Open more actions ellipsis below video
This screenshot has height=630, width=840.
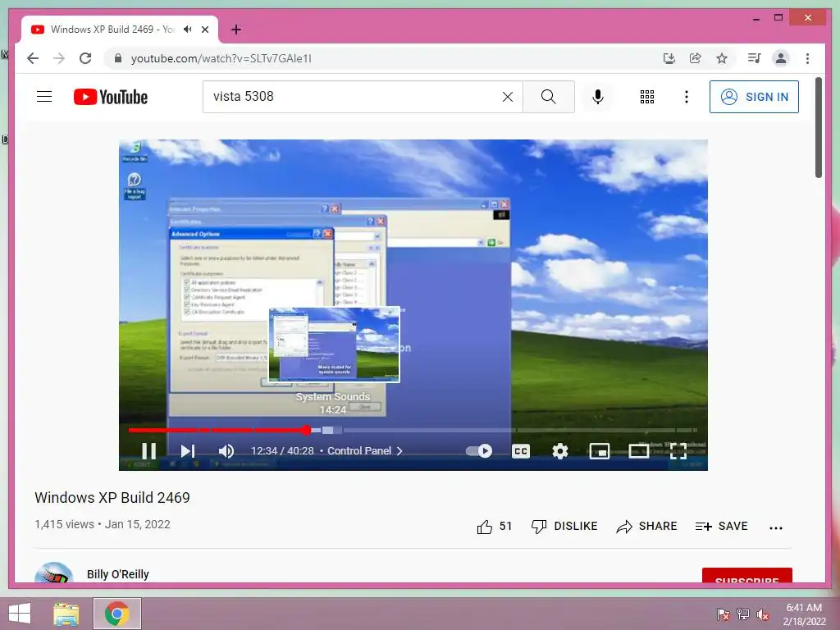pos(776,527)
